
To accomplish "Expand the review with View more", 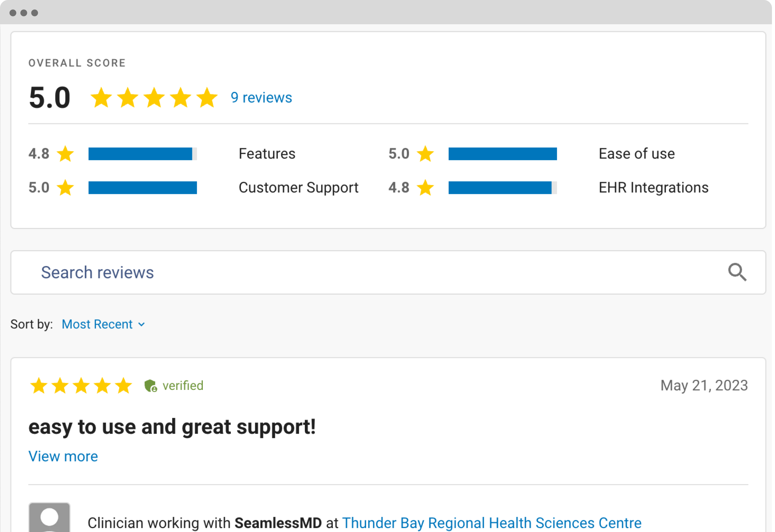I will 63,457.
